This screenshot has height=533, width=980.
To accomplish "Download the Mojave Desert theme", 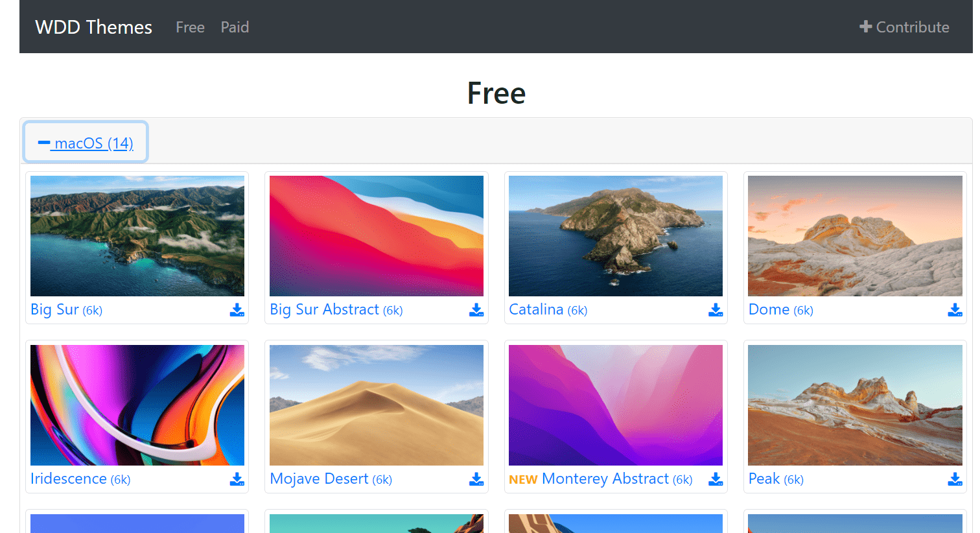I will pyautogui.click(x=476, y=479).
